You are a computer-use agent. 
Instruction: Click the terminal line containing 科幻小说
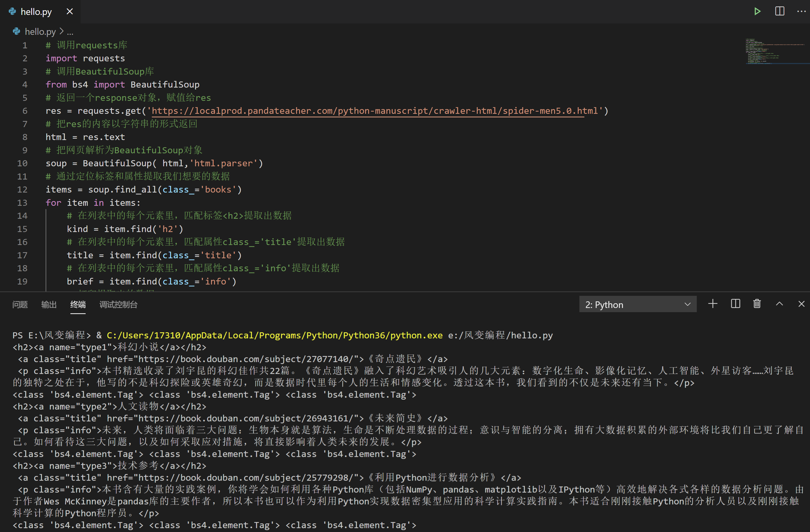110,347
